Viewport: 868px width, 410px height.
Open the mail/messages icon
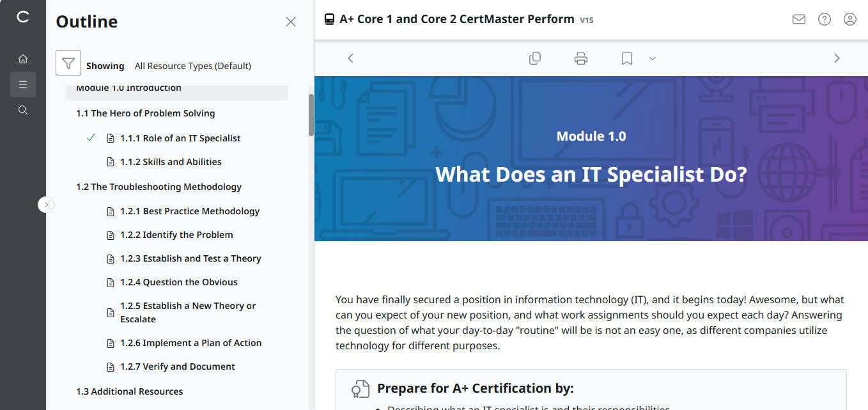[x=798, y=19]
